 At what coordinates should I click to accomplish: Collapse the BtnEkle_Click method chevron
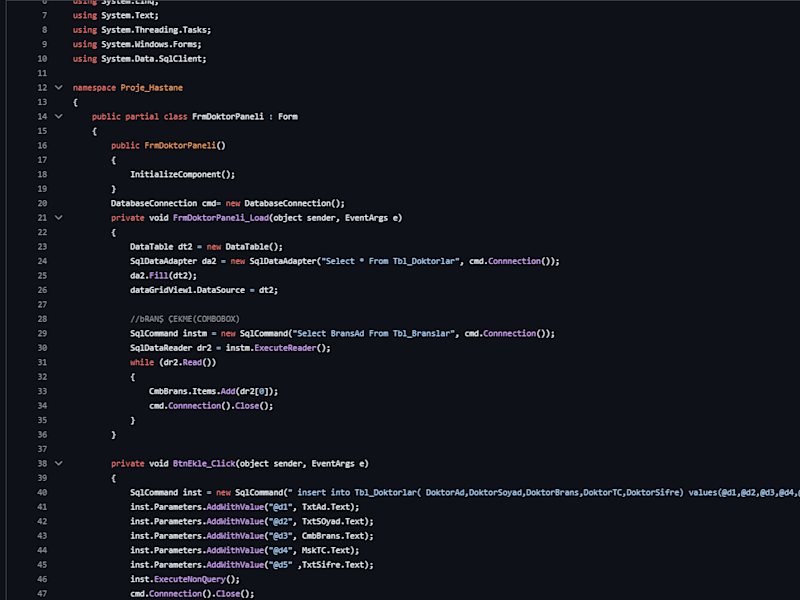coord(59,463)
